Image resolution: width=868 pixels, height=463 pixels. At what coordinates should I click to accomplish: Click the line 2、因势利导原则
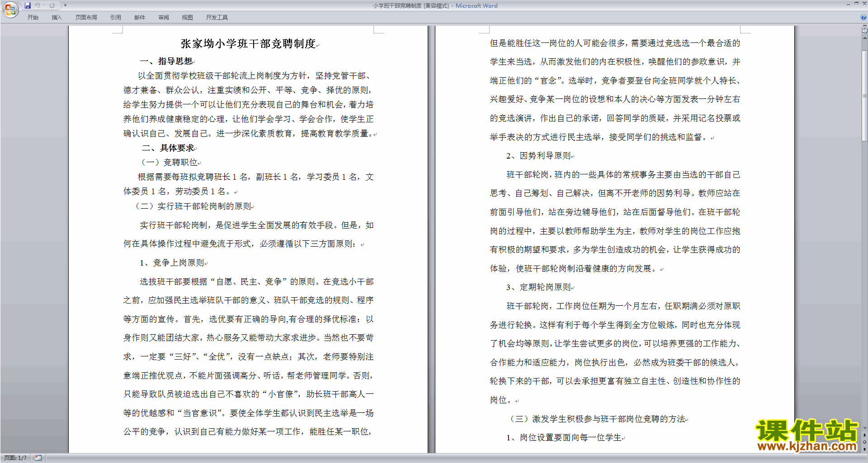[x=539, y=156]
